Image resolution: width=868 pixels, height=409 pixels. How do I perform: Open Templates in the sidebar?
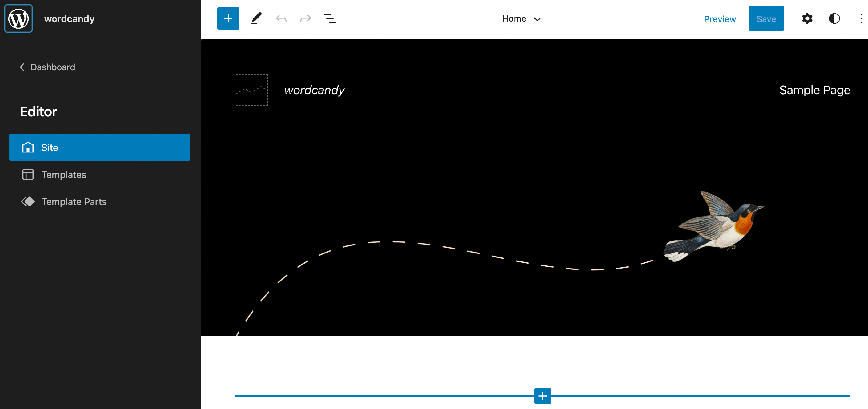(64, 175)
